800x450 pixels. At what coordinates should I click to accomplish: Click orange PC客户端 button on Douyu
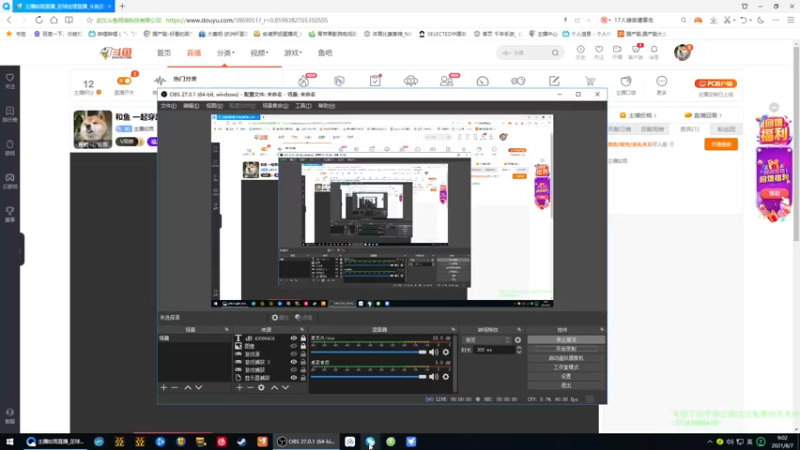coord(715,84)
